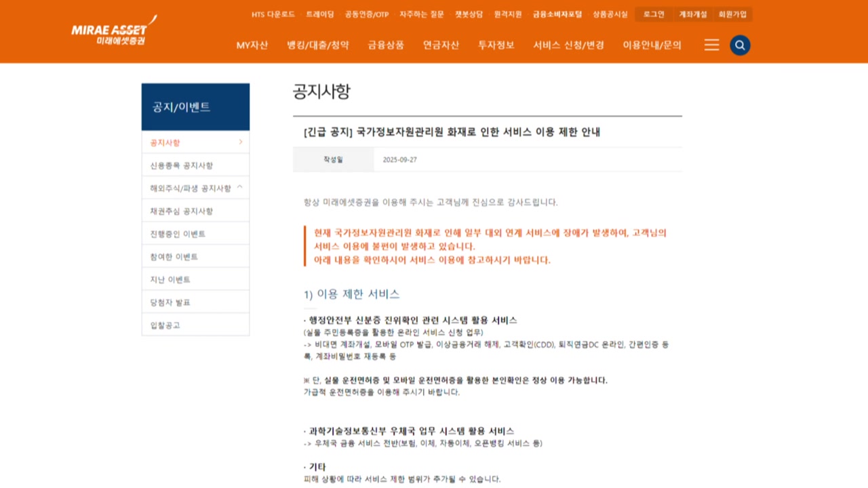Image resolution: width=868 pixels, height=488 pixels.
Task: Open 진행중인 이벤트 in the sidebar
Action: (x=178, y=234)
